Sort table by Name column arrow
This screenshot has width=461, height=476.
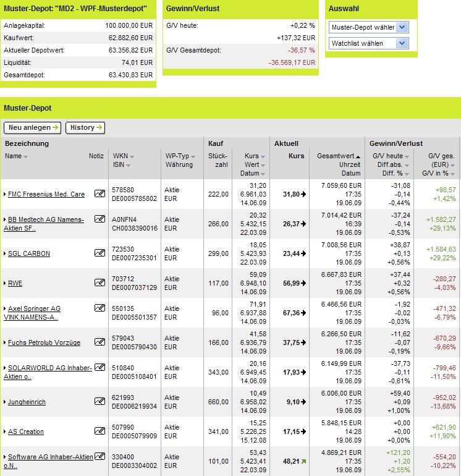coord(25,156)
